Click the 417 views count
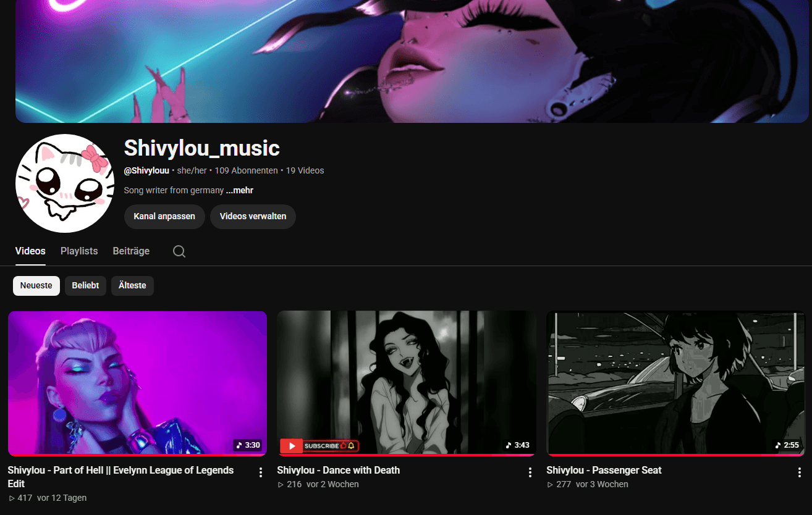 coord(20,498)
